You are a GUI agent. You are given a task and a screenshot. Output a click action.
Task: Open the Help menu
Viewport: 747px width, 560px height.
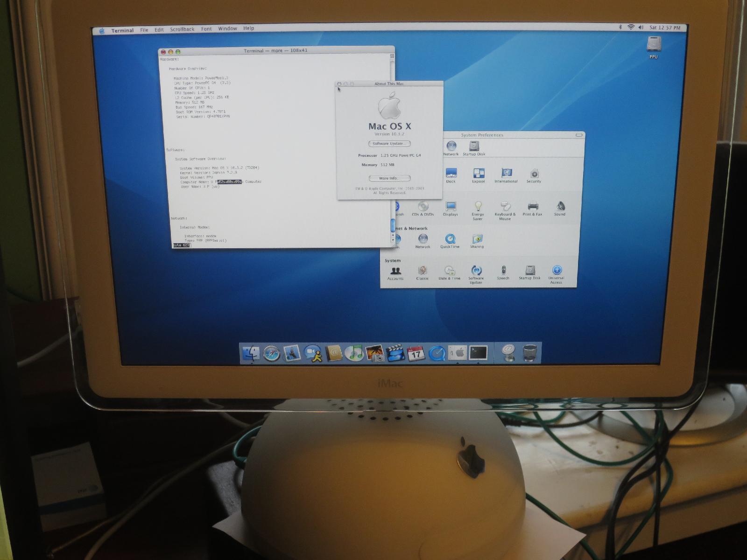click(248, 28)
